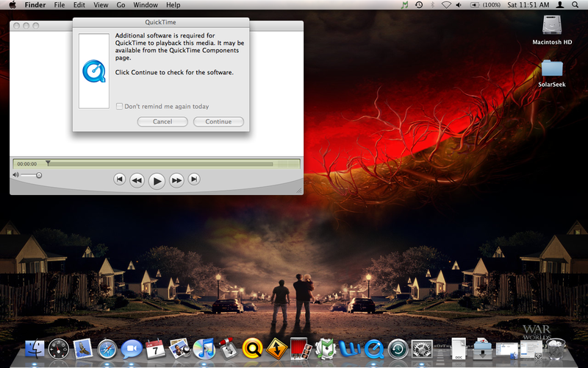Open the Downloads stack in the Dock
The image size is (588, 368).
click(x=483, y=348)
